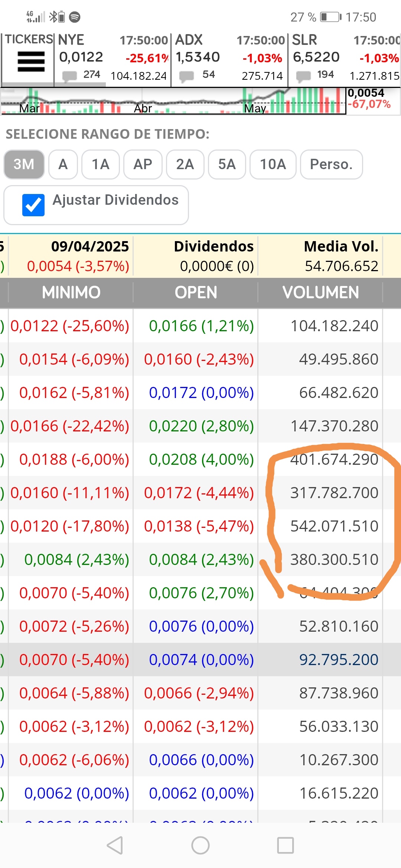Select the 1A time range
Viewport: 401px width, 868px height.
coord(101,164)
